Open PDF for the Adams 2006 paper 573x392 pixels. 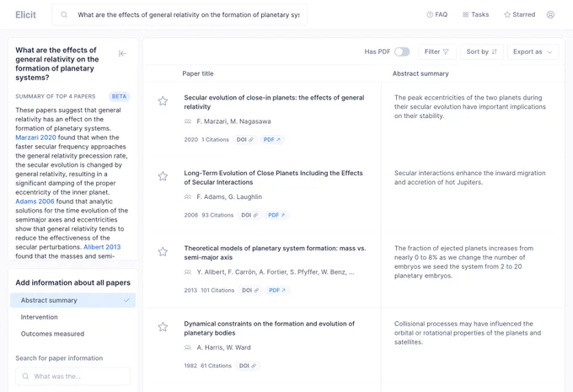point(276,215)
